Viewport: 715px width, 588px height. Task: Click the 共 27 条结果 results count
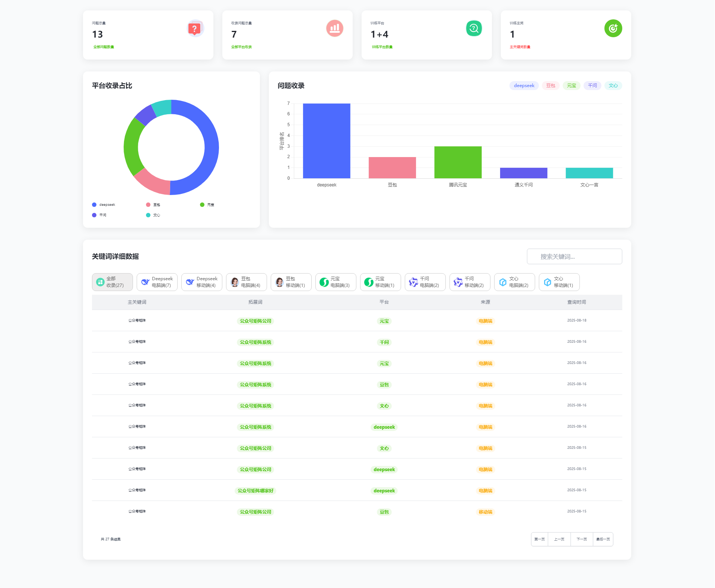pyautogui.click(x=111, y=539)
